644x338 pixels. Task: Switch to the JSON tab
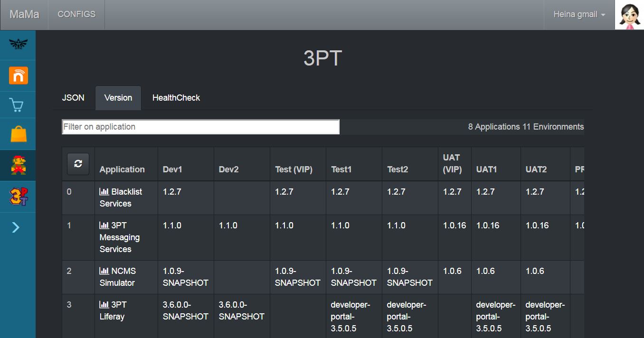(73, 97)
